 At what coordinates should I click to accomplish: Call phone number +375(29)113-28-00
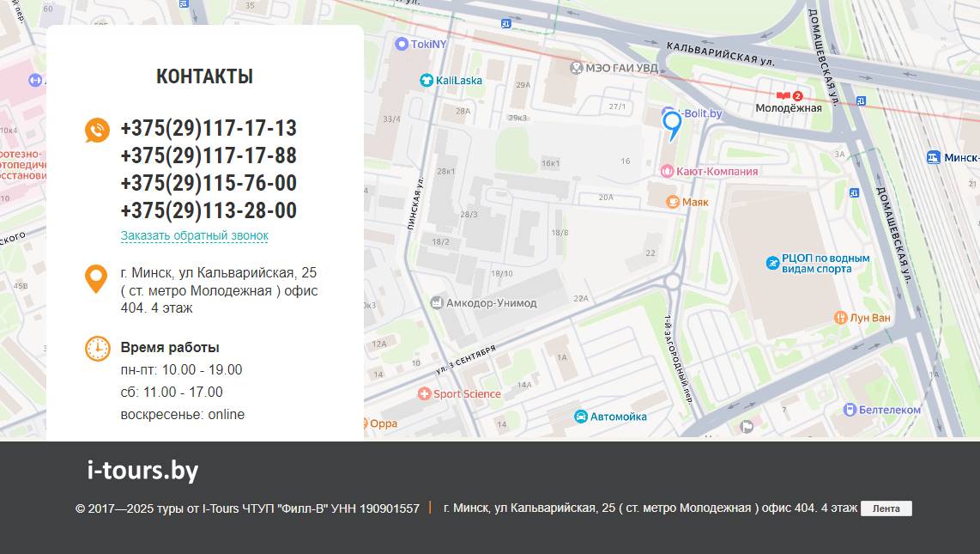pyautogui.click(x=209, y=210)
